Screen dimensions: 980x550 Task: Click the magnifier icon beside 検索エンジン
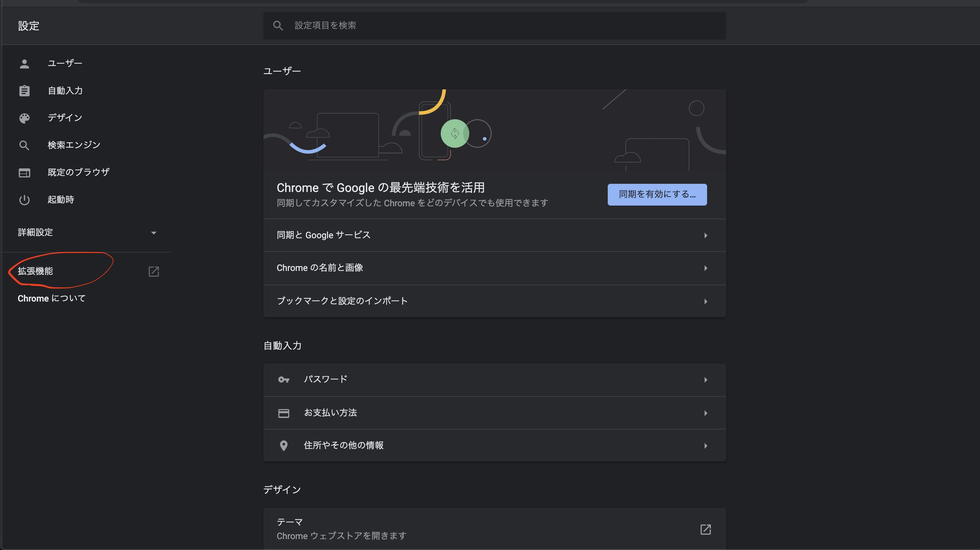(24, 145)
